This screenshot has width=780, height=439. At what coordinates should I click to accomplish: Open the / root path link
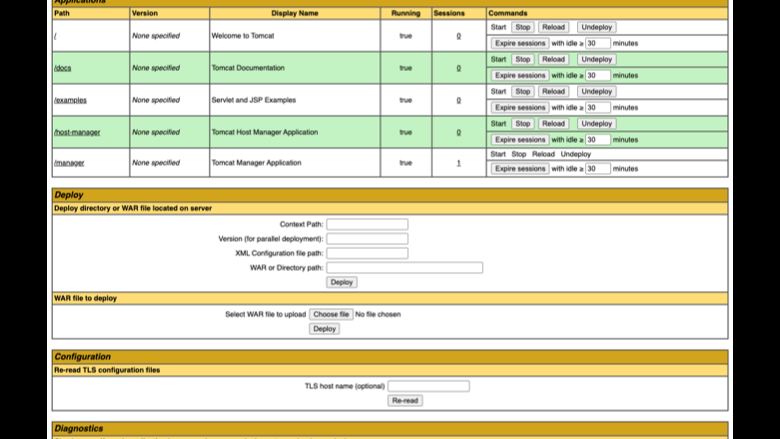pyautogui.click(x=55, y=36)
